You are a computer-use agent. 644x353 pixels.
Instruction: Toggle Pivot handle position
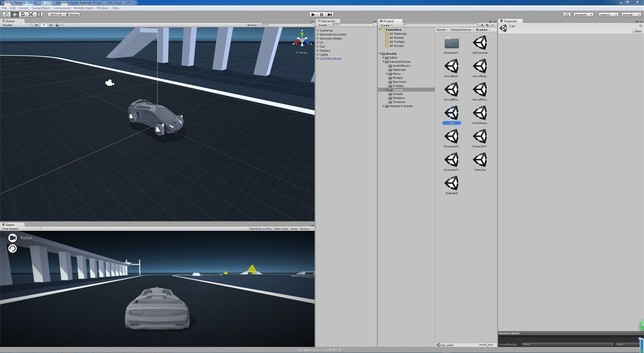[x=56, y=15]
